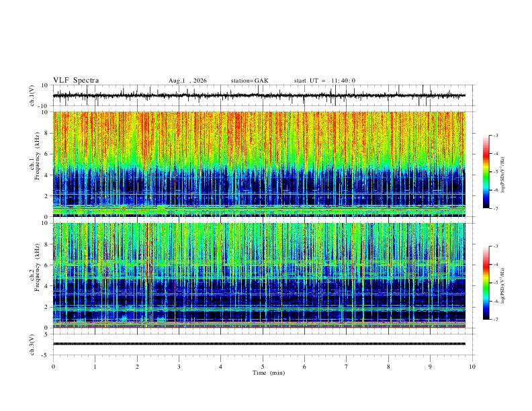Click the 5 tick on time axis
Screen dimensions: 532x411
[263, 367]
